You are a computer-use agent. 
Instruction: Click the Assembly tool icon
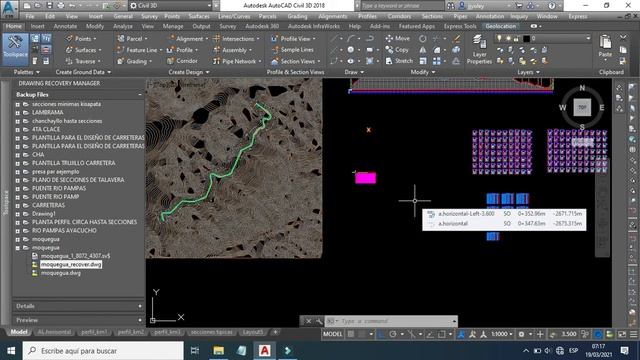(x=217, y=50)
